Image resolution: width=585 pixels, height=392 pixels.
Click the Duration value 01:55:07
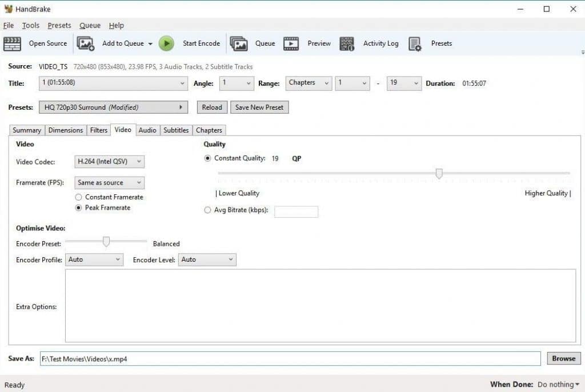474,83
